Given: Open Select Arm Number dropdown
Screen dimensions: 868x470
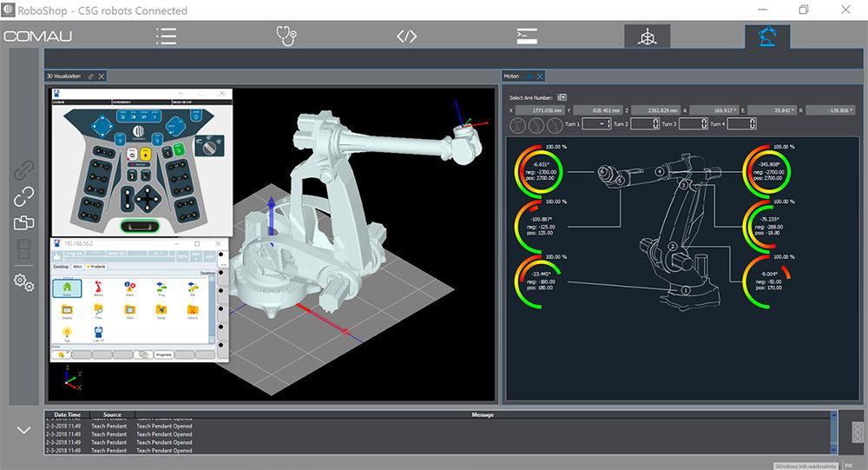Looking at the screenshot, I should (562, 97).
